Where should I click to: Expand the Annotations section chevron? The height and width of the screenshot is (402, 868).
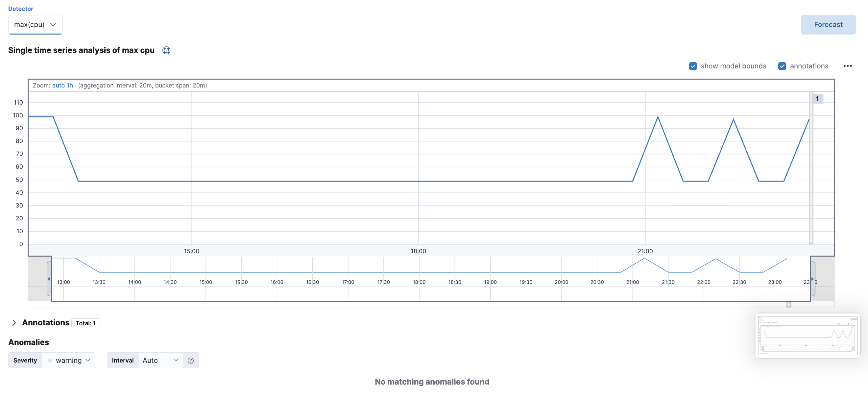[x=14, y=323]
